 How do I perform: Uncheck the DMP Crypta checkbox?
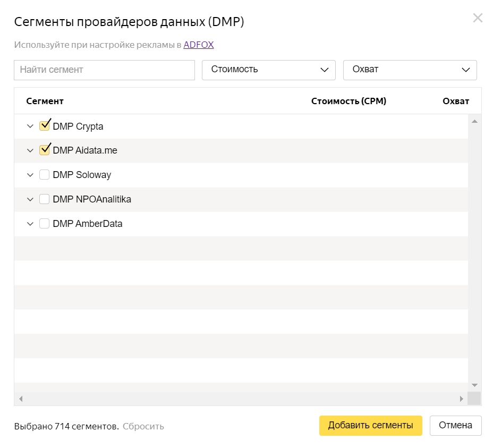point(44,125)
